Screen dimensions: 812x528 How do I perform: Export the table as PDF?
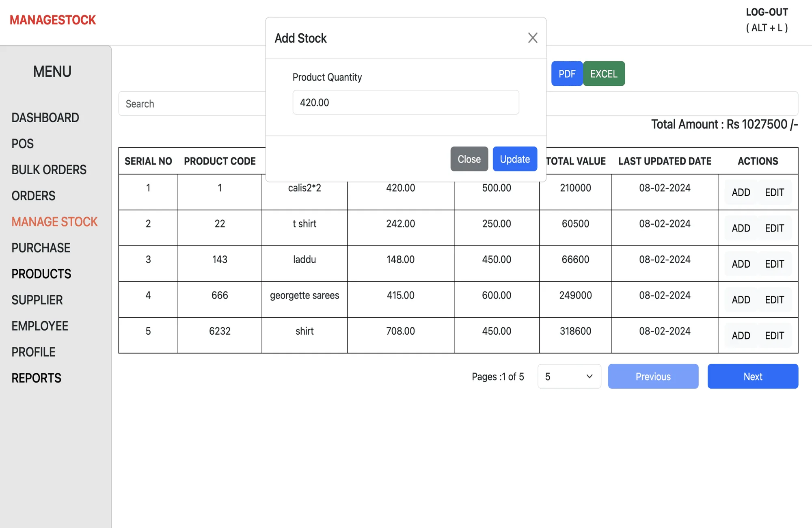(567, 74)
